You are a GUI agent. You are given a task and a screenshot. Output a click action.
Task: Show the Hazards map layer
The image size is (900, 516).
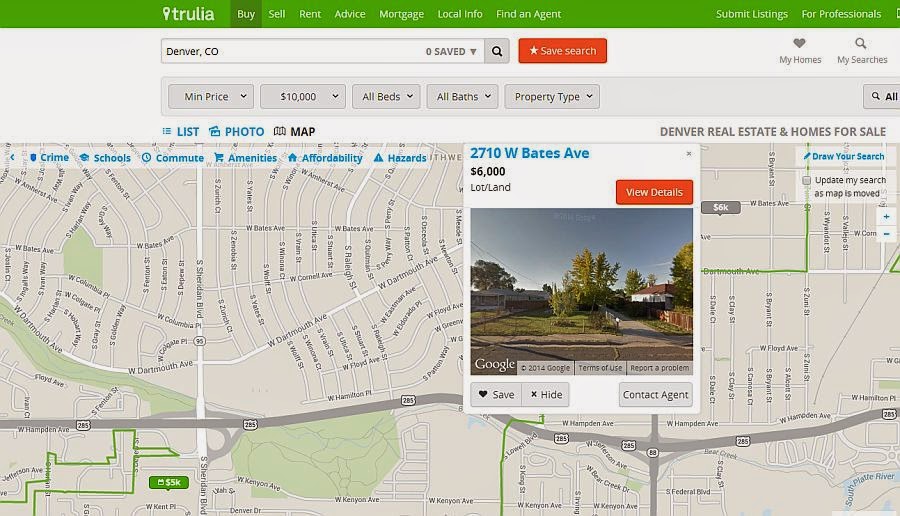pos(399,158)
